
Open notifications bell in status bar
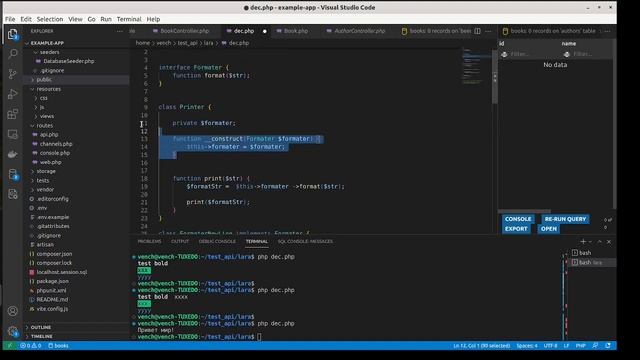pos(608,346)
